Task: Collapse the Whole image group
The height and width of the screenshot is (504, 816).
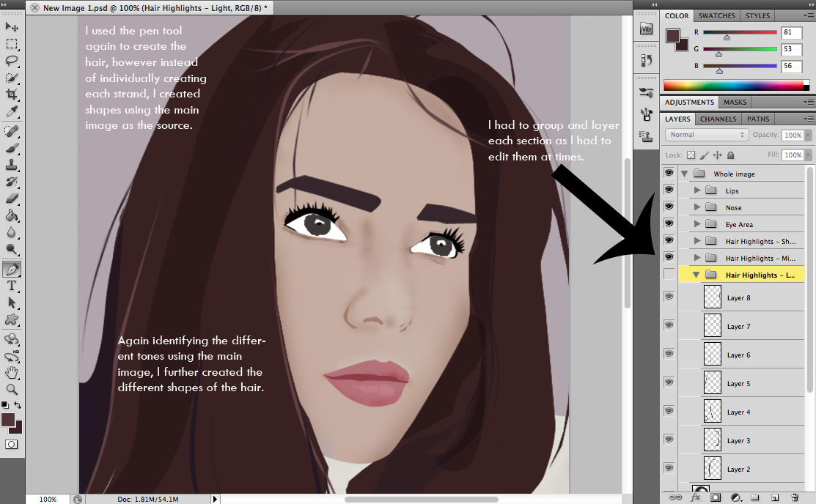Action: pyautogui.click(x=685, y=174)
